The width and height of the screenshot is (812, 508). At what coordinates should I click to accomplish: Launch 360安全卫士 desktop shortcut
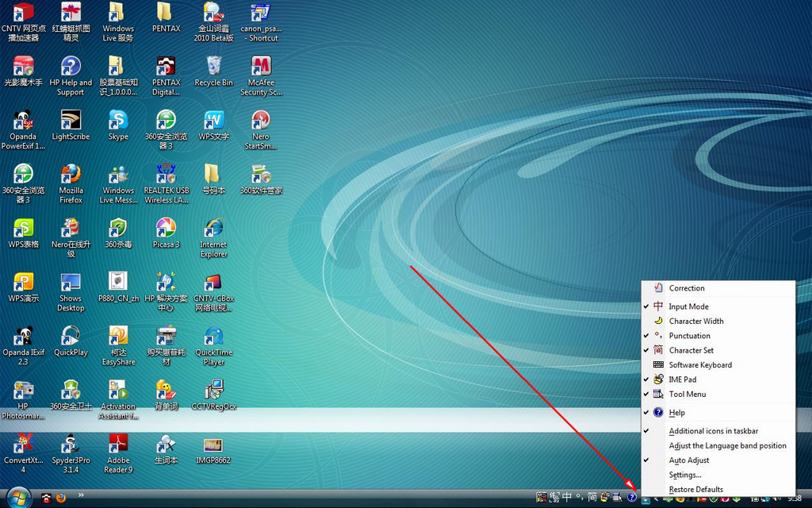pyautogui.click(x=71, y=395)
